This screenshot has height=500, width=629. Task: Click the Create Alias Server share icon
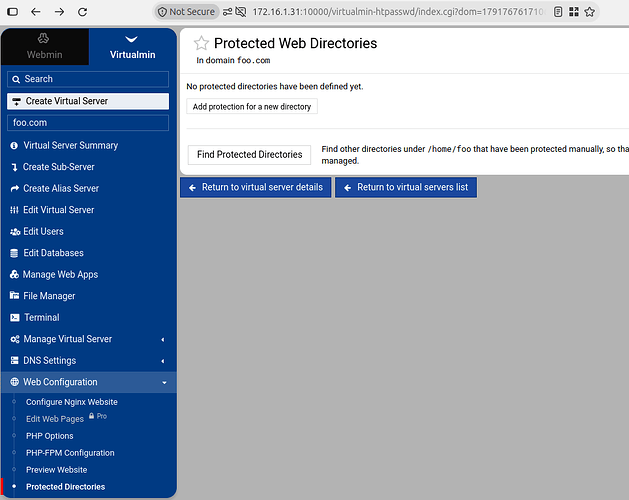(14, 189)
